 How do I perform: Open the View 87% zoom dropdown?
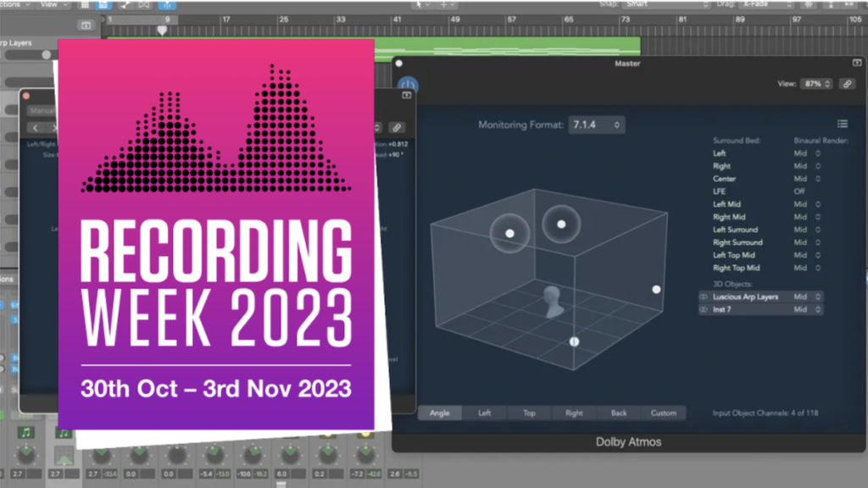pos(816,84)
